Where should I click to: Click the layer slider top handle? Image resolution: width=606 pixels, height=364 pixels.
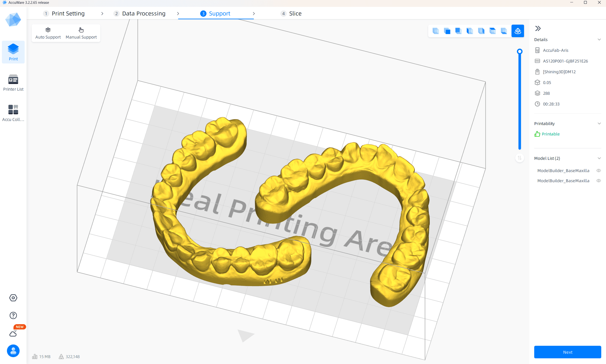(x=519, y=51)
